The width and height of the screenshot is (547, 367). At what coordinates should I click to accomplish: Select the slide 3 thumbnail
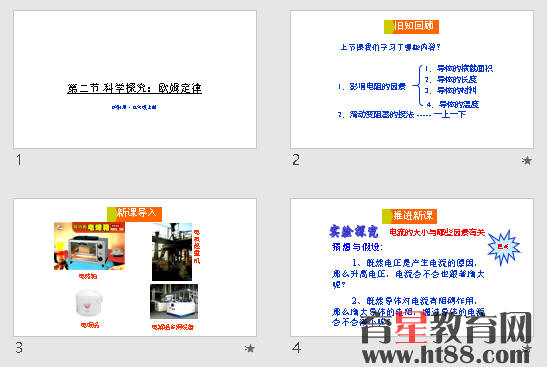click(x=135, y=268)
